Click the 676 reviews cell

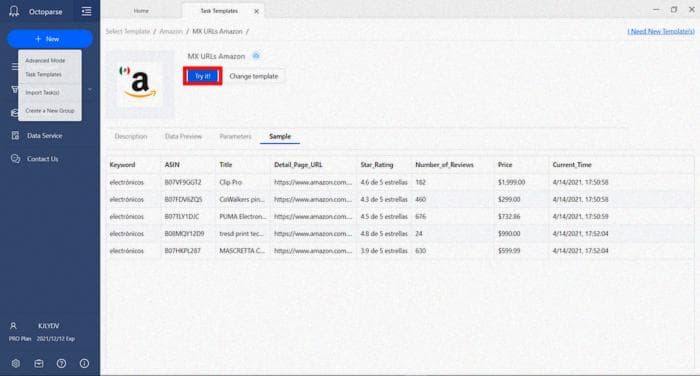421,217
